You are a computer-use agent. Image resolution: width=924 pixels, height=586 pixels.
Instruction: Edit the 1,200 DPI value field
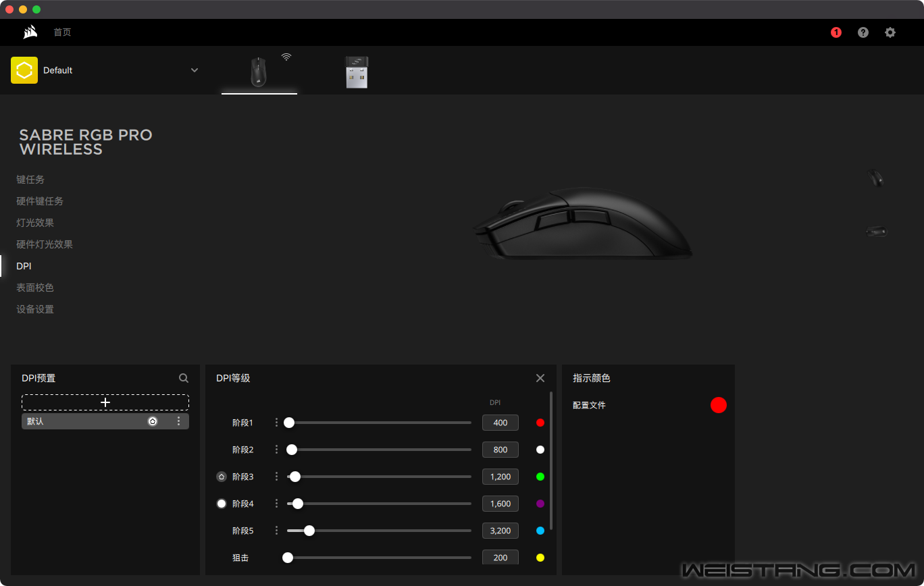(500, 477)
